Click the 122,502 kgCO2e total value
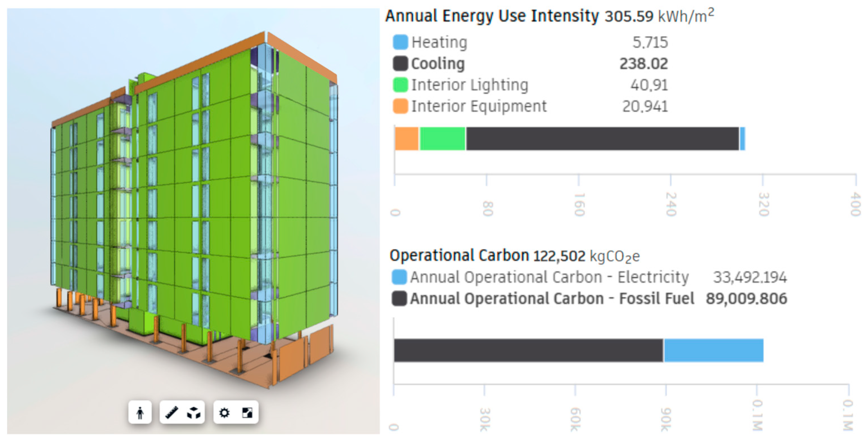This screenshot has height=441, width=868. tap(587, 256)
